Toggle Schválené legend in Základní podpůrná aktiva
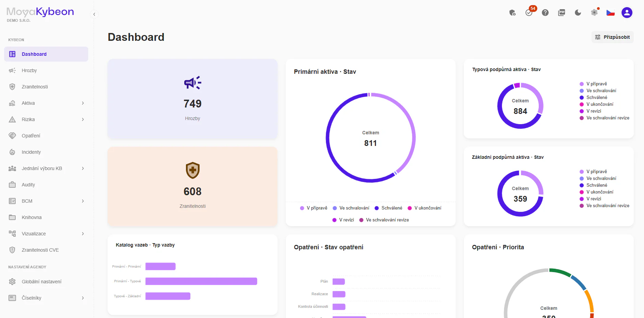644x318 pixels. click(x=593, y=185)
